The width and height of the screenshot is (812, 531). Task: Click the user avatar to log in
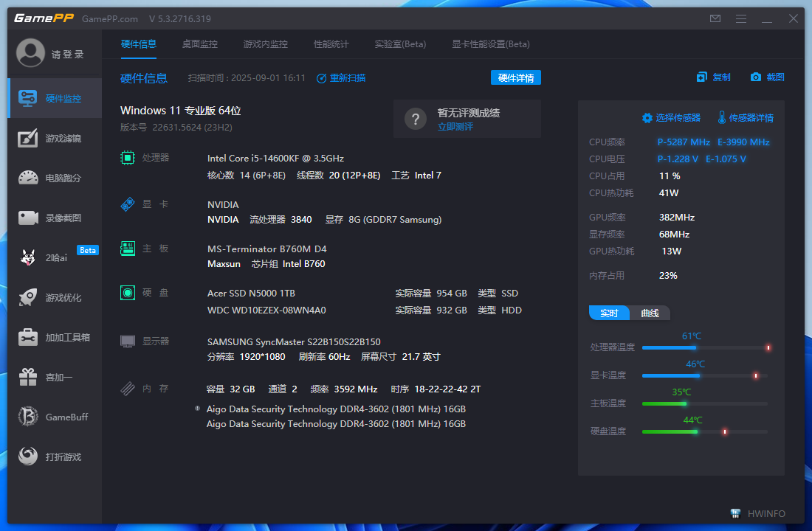coord(30,53)
